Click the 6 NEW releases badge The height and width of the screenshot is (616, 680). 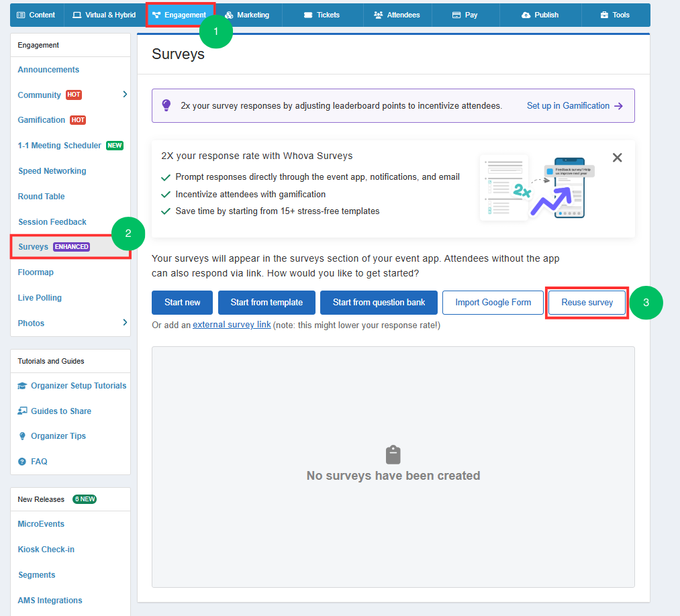coord(85,499)
